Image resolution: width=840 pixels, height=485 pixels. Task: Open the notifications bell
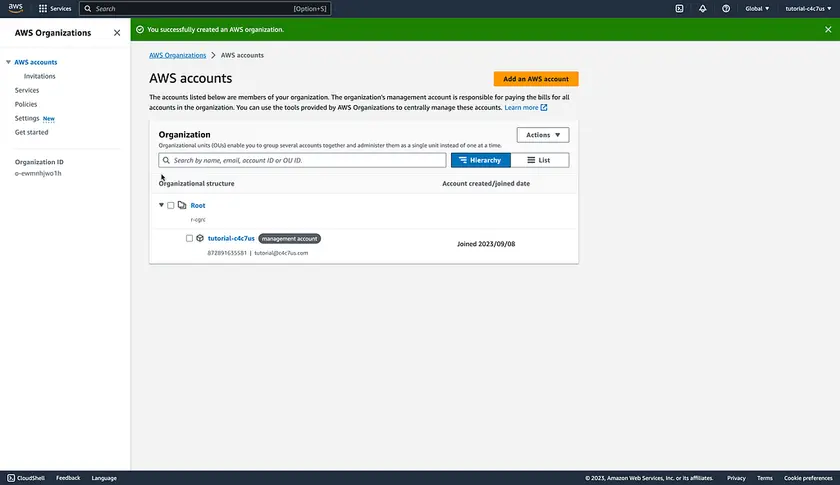coord(702,9)
